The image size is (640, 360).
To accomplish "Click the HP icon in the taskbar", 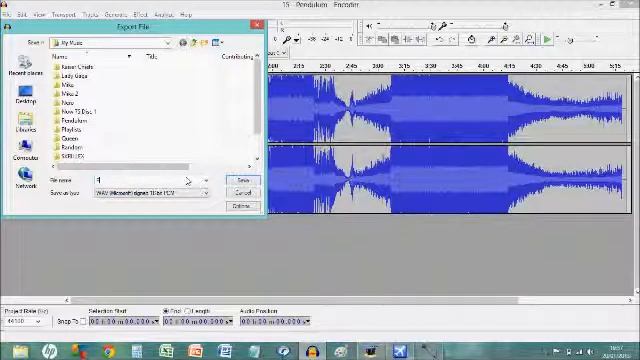I will (x=49, y=351).
